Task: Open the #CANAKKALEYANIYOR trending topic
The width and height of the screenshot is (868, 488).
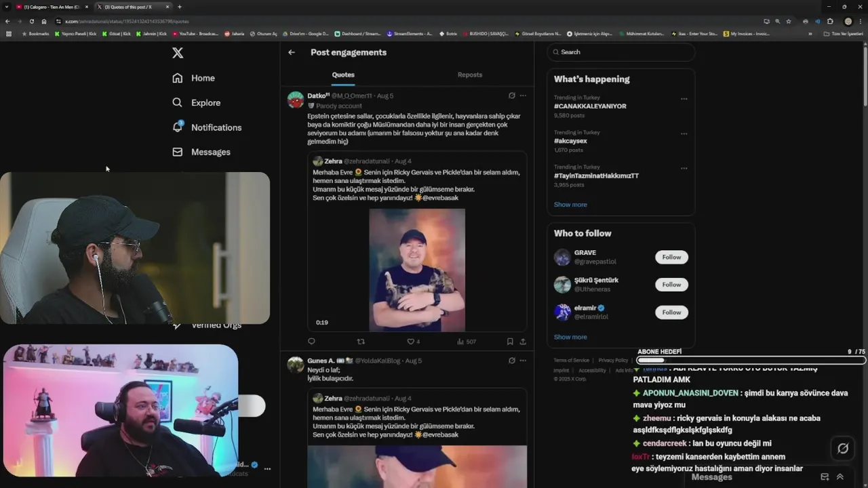Action: 590,106
